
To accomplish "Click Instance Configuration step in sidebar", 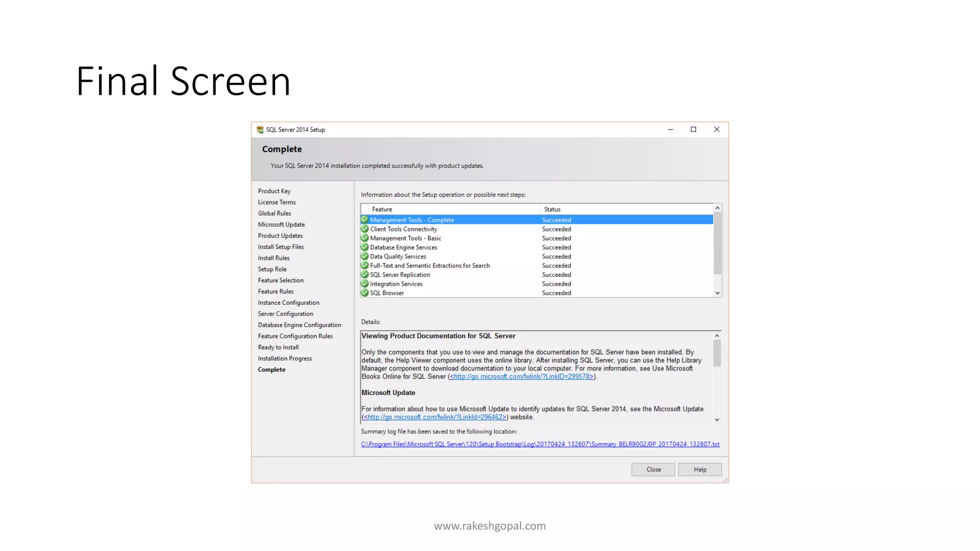I will tap(289, 303).
